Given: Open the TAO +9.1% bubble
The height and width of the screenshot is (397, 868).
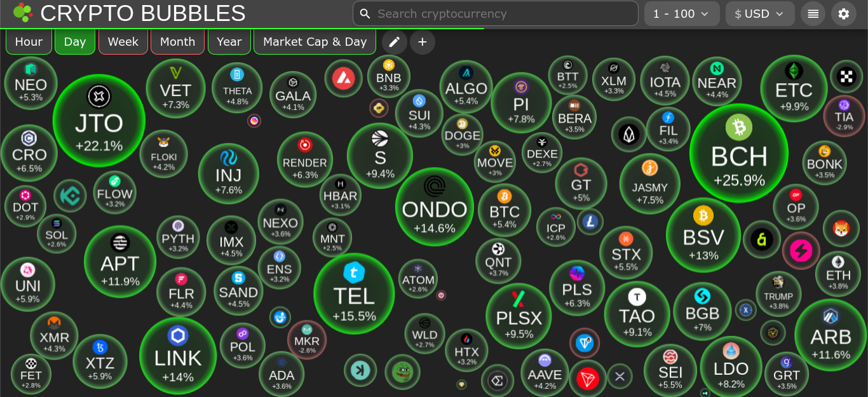Looking at the screenshot, I should point(637,314).
